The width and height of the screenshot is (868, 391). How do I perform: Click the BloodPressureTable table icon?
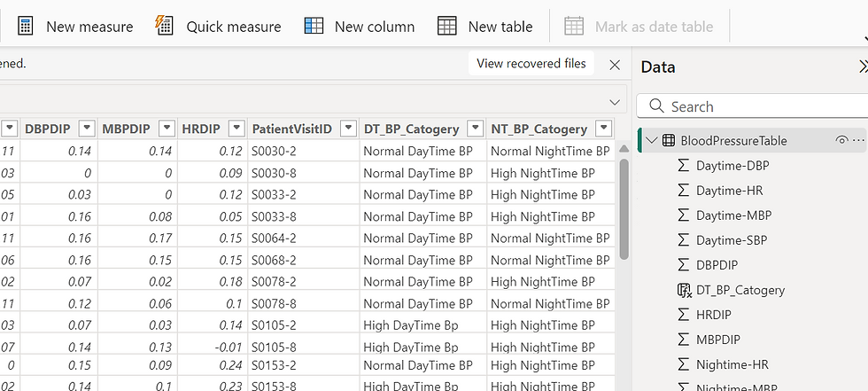[x=669, y=141]
